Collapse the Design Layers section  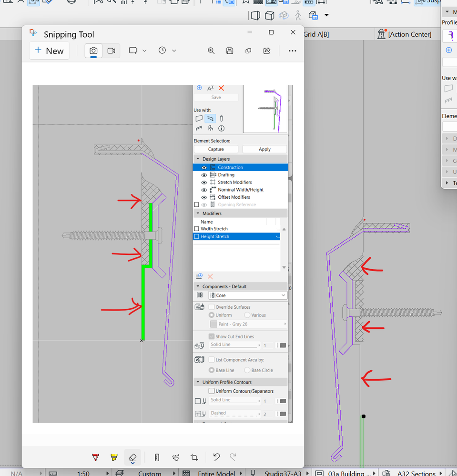coord(198,159)
